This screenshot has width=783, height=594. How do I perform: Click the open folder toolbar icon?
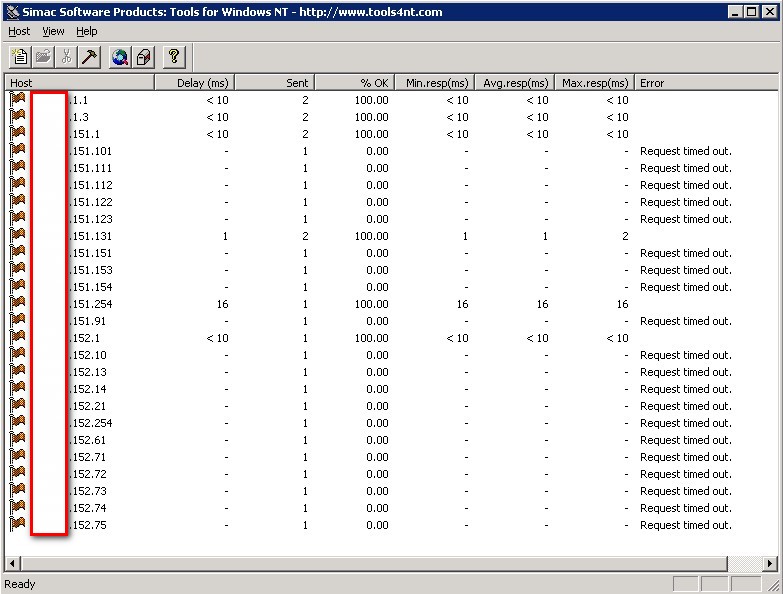[x=43, y=57]
